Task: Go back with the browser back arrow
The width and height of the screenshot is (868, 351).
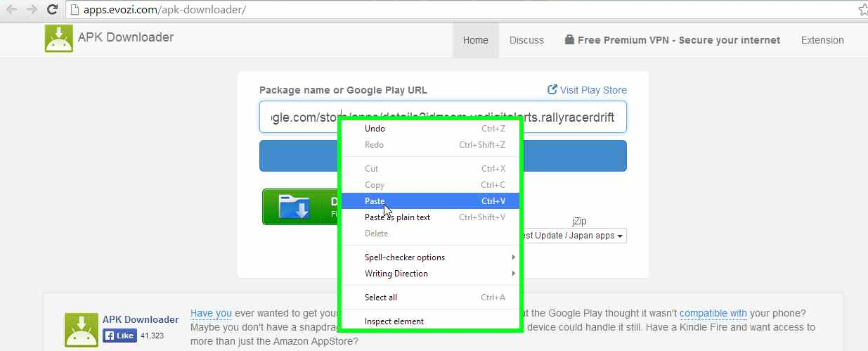Action: 11,10
